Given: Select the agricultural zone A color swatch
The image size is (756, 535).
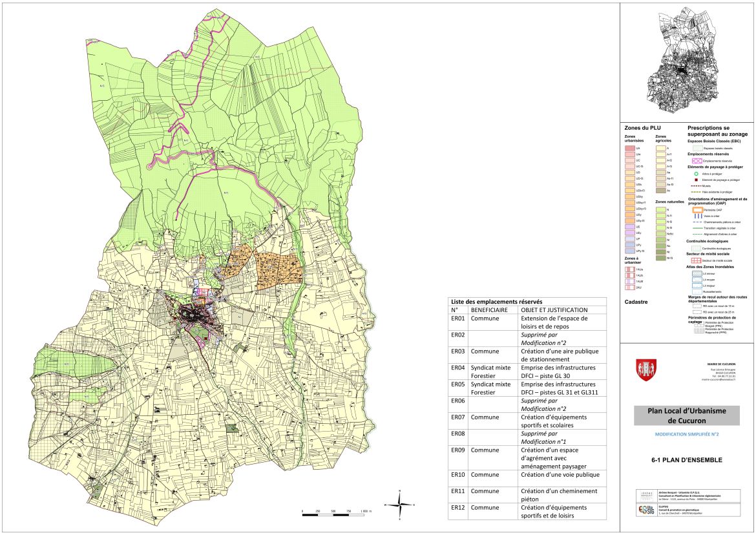Looking at the screenshot, I should click(660, 149).
